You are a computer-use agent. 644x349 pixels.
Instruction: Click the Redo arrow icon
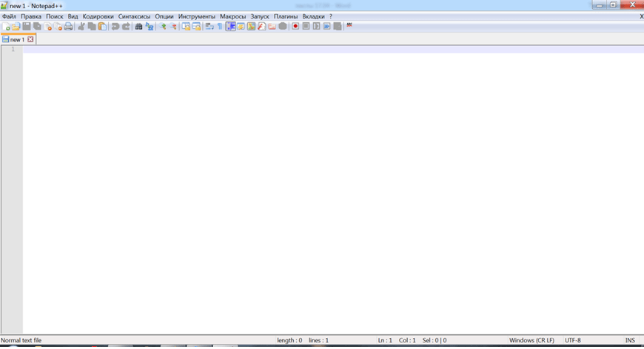point(126,27)
